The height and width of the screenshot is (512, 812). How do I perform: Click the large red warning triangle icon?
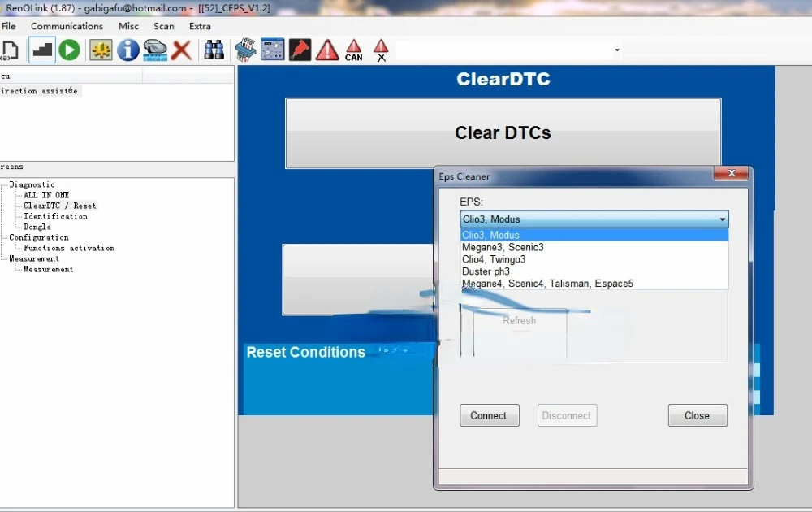(x=327, y=50)
